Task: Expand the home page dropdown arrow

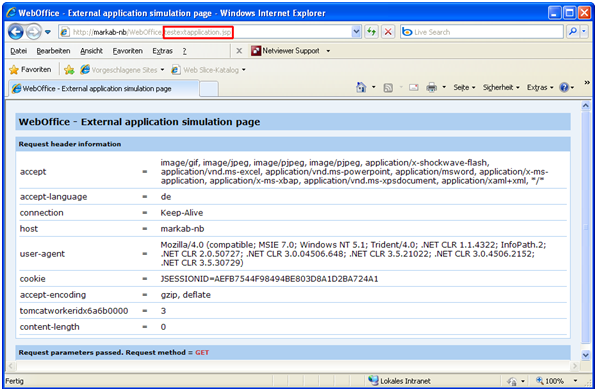Action: (x=374, y=88)
